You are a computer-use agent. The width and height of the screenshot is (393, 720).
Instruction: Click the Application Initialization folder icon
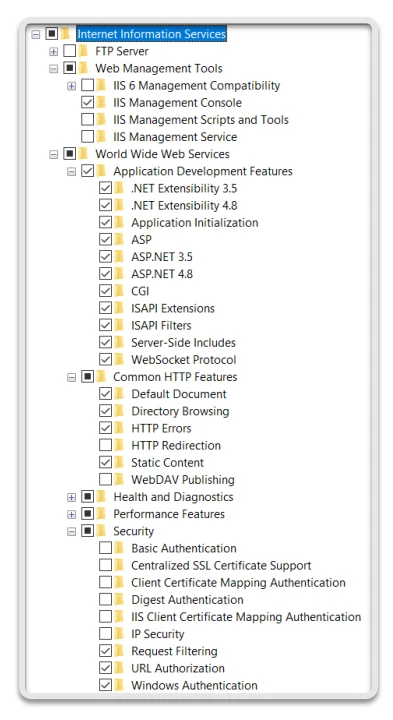click(x=119, y=222)
